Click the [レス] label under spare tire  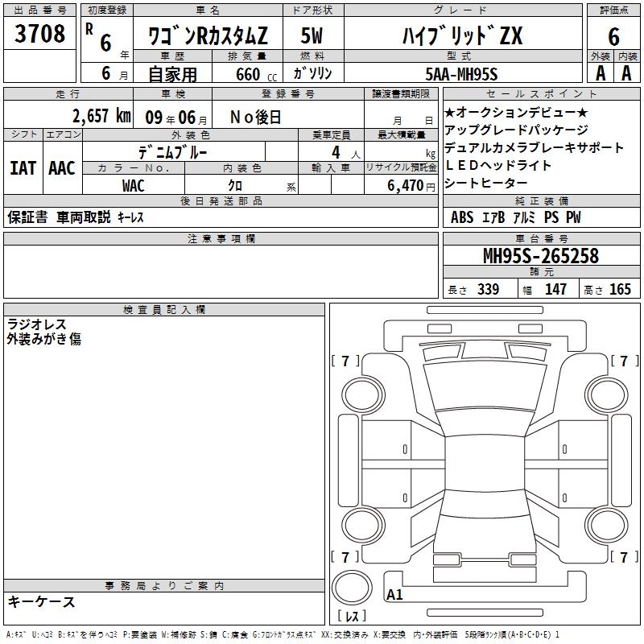point(351,617)
